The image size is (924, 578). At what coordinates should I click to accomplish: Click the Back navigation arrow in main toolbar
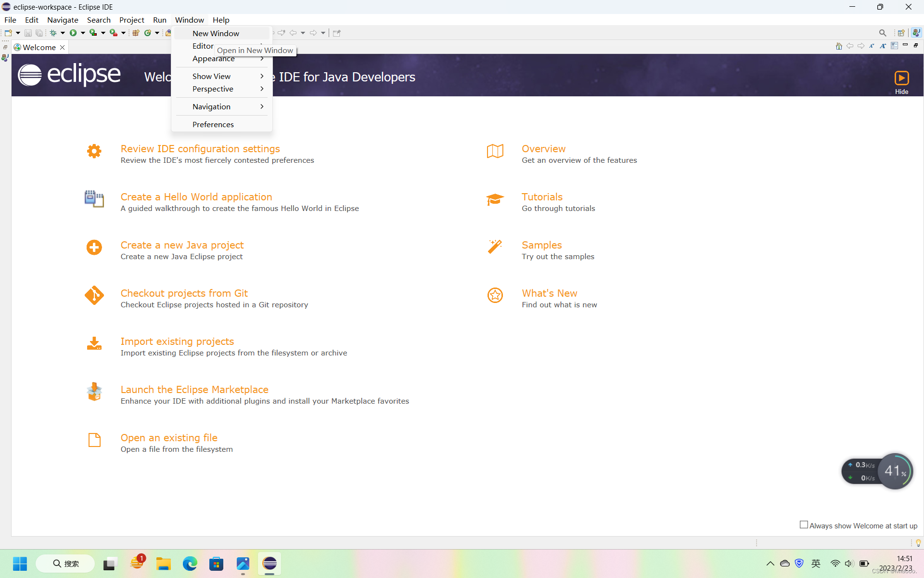pyautogui.click(x=293, y=33)
